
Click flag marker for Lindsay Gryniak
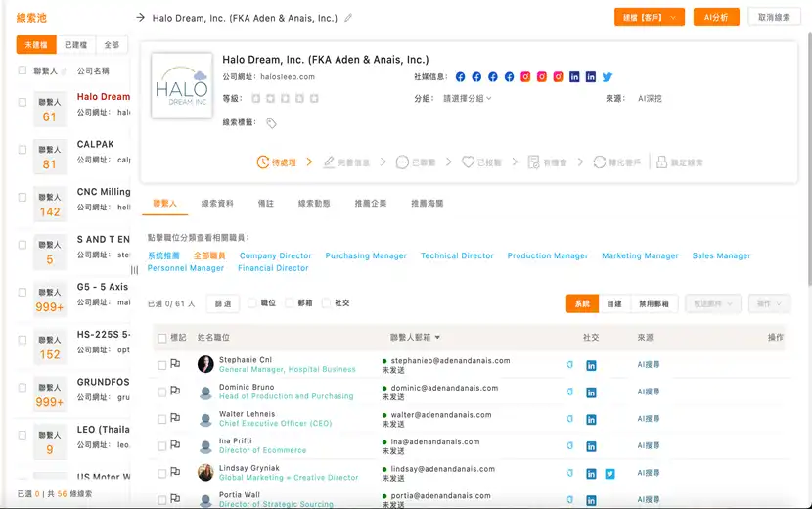pyautogui.click(x=175, y=472)
